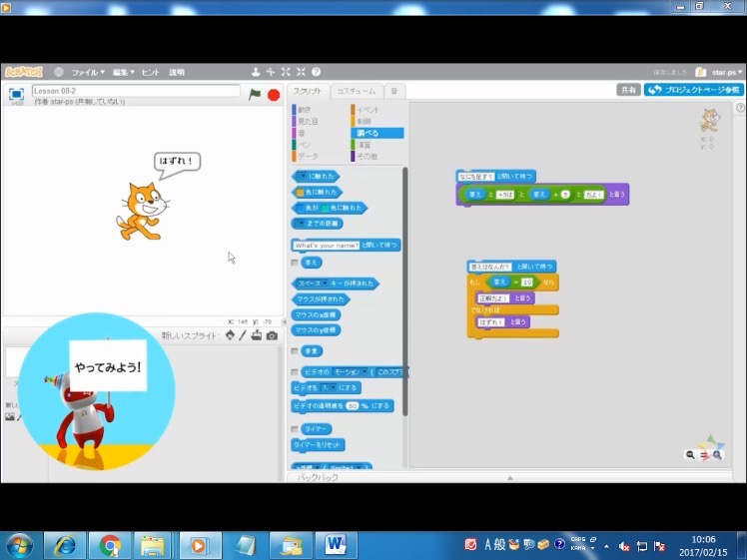
Task: Enable the 音量 reporter checkbox
Action: (295, 351)
